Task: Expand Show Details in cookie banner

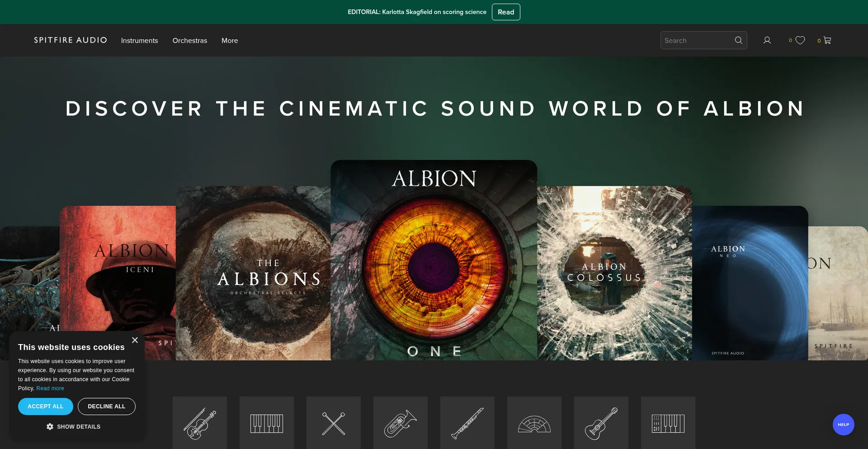Action: 74,426
